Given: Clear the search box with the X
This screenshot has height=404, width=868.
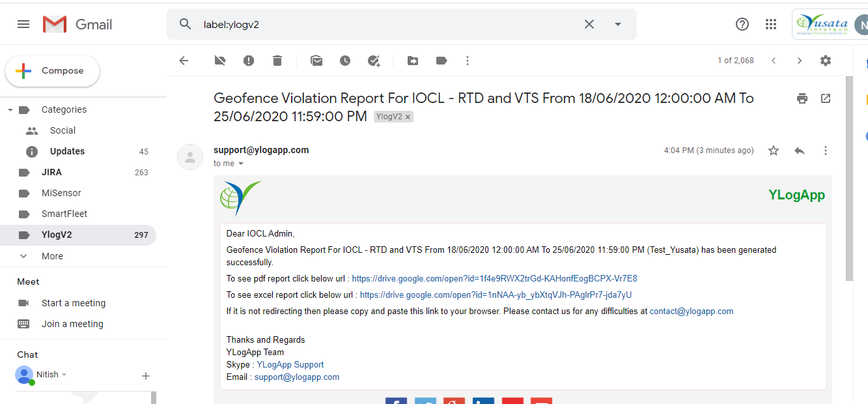Looking at the screenshot, I should coord(589,24).
